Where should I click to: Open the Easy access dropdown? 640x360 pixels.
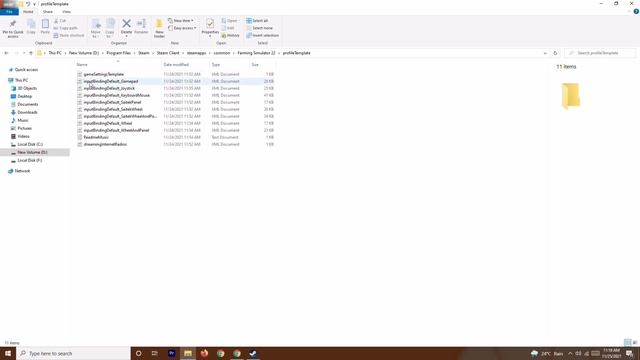[182, 28]
